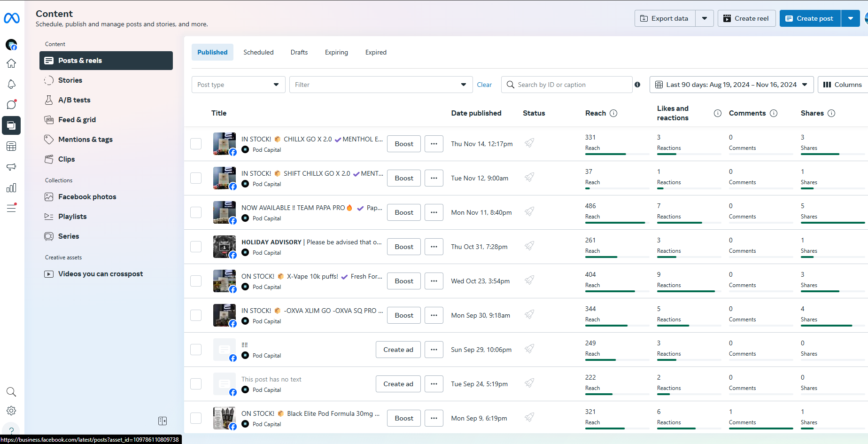
Task: Click the Comments column info icon
Action: (774, 113)
